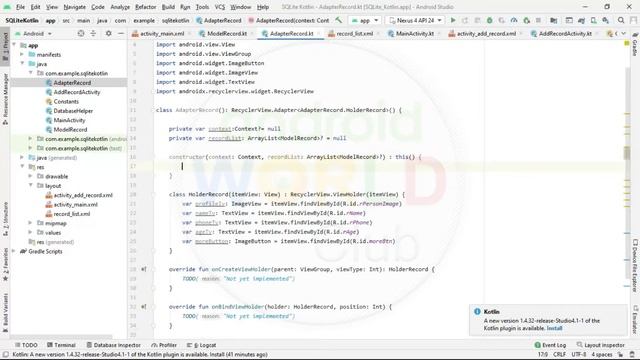This screenshot has width=640, height=360.
Task: Open the TODO tool window
Action: point(26,345)
